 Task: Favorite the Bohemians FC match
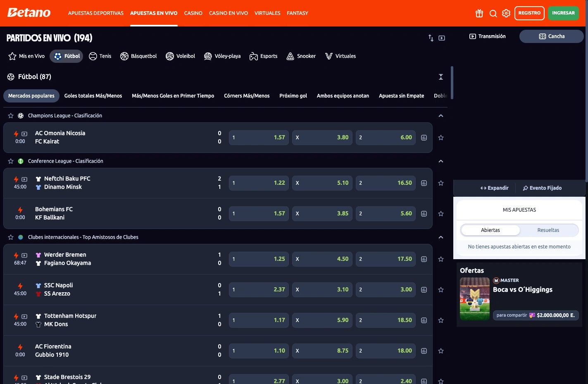441,214
